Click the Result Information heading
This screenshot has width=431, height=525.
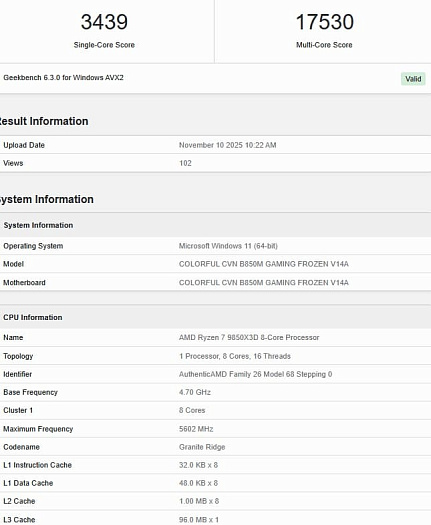[x=44, y=121]
